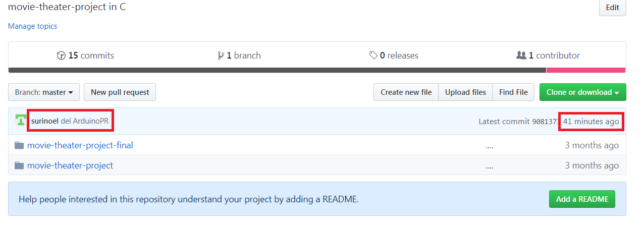644x226 pixels.
Task: Click the contributors people icon
Action: point(521,55)
